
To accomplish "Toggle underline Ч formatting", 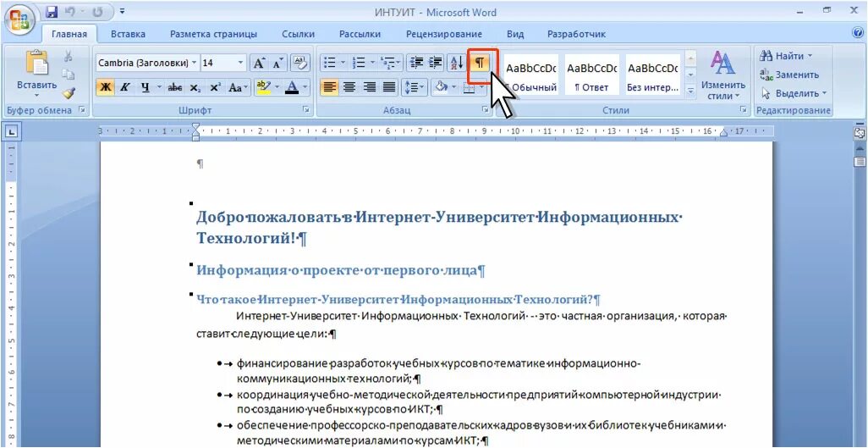I will coord(145,87).
